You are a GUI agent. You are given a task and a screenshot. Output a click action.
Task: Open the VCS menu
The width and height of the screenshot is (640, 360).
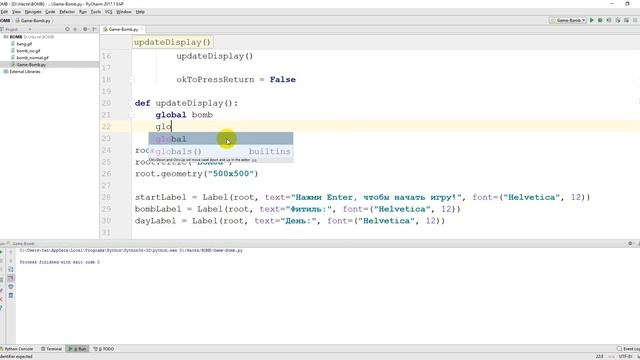(109, 12)
